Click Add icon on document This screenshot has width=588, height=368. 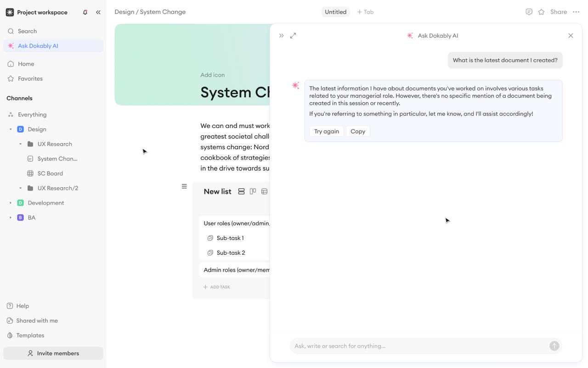[212, 75]
